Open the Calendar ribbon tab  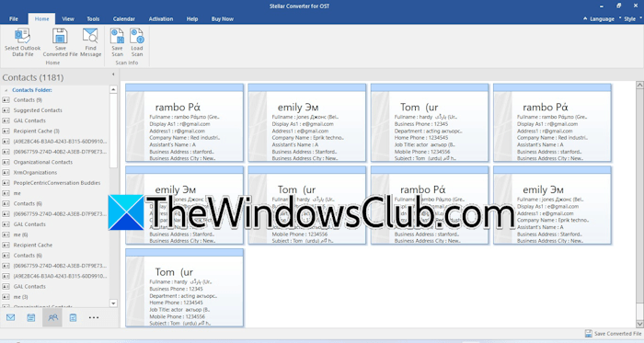coord(123,19)
